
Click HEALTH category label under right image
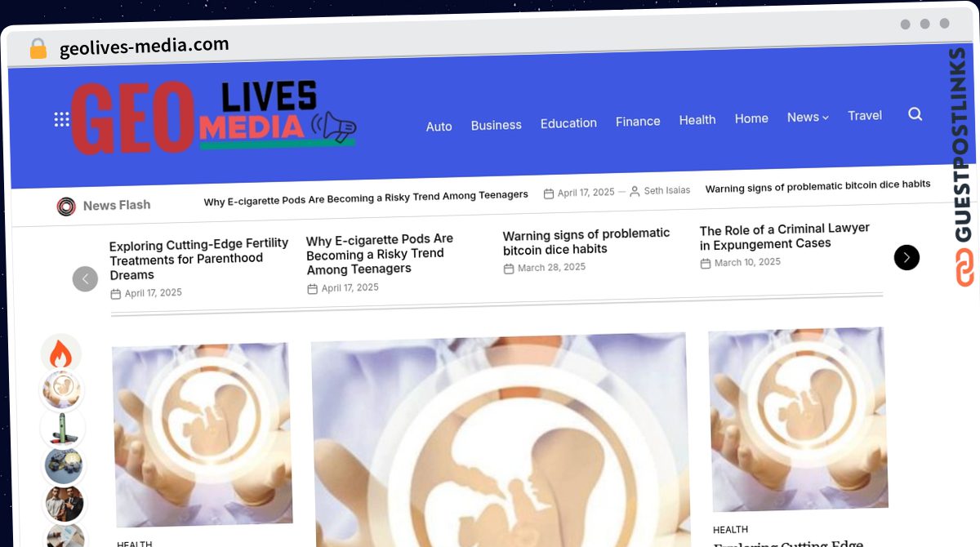pos(730,530)
